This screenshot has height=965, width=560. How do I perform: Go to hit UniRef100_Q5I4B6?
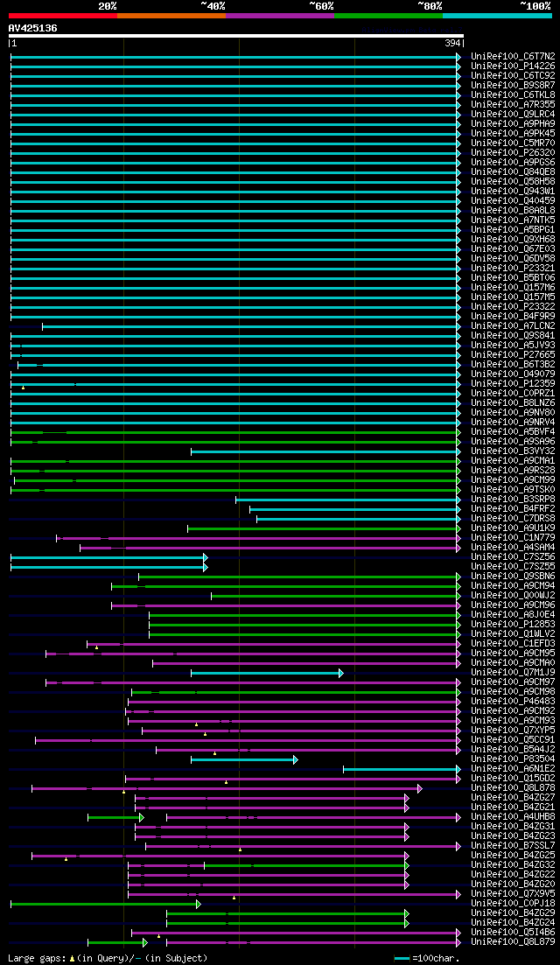tap(513, 933)
